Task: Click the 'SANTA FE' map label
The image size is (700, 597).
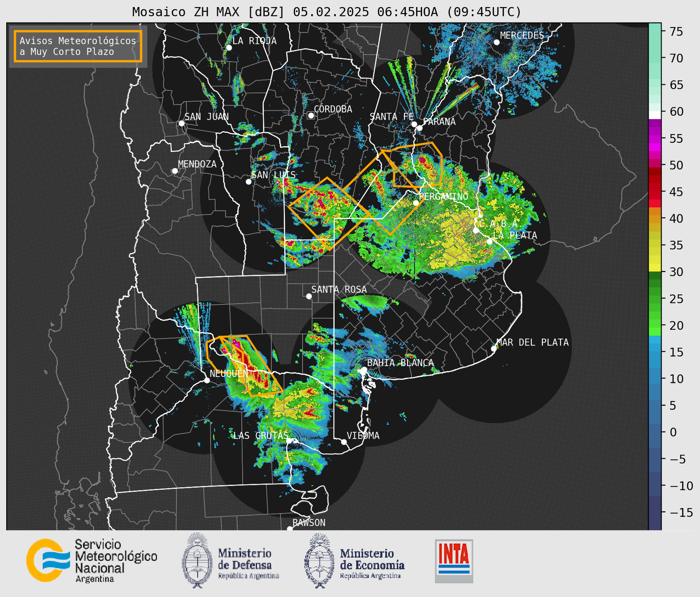Action: pos(392,117)
